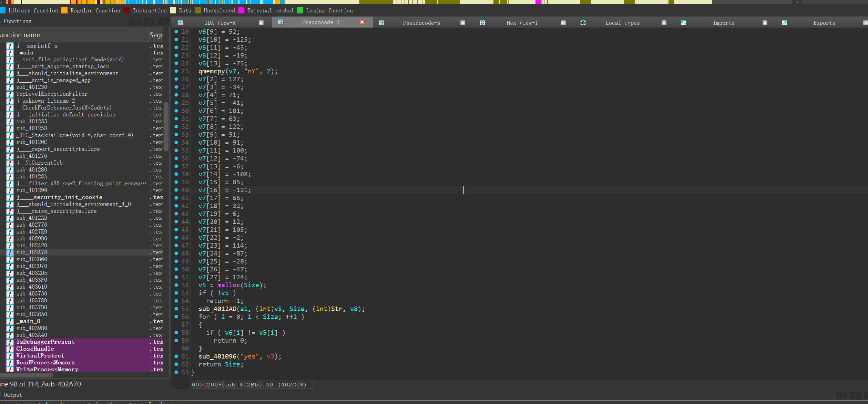The height and width of the screenshot is (404, 868).
Task: Click the Pseudocode-A tab icon
Action: (x=382, y=23)
